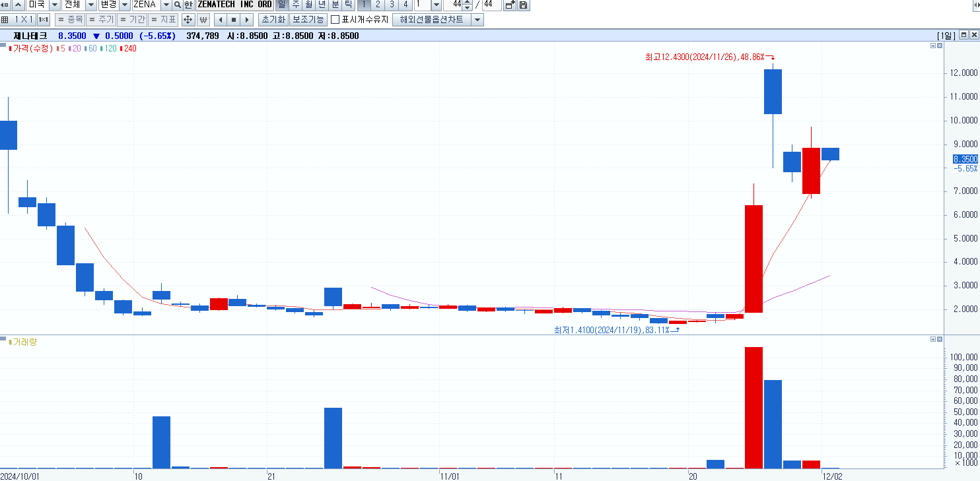Select the 일 daily period
The height and width of the screenshot is (481, 980).
click(281, 5)
